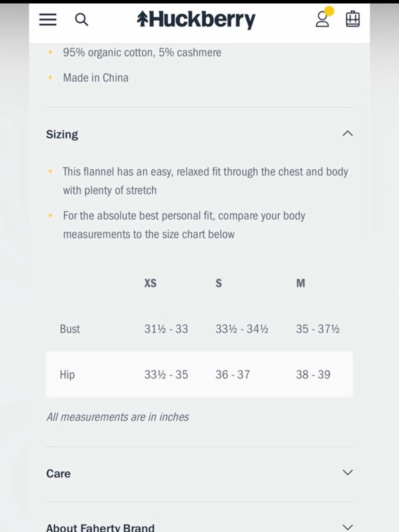Open the account profile icon
Screen dimensions: 399x532
click(322, 19)
